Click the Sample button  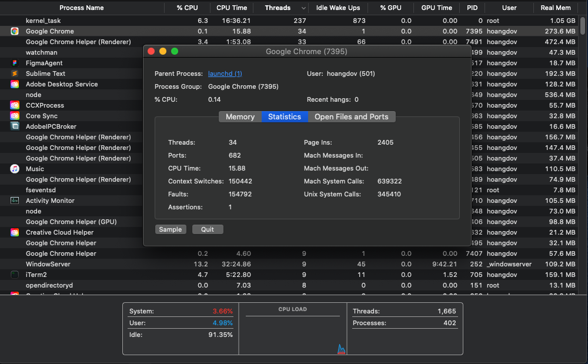pos(171,229)
